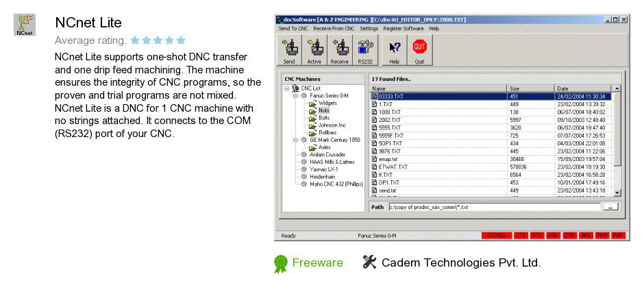Click the Cadem Technologies Pvt. Ltd. link

pyautogui.click(x=461, y=262)
